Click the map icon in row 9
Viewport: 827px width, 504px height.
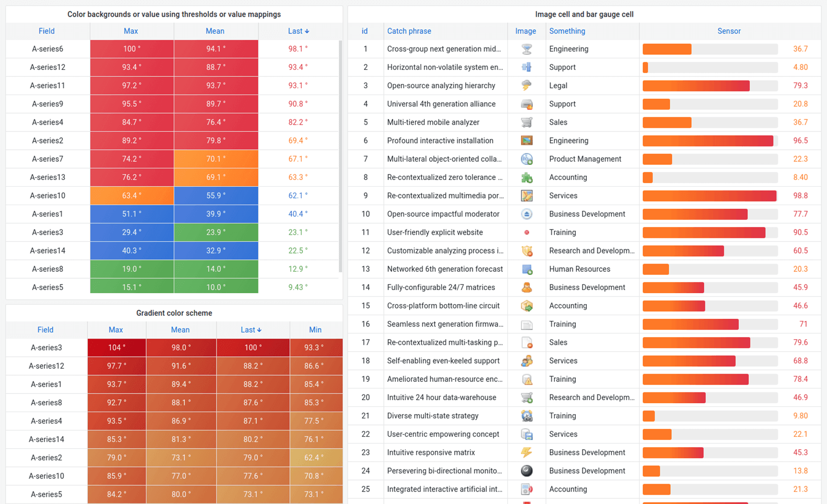click(x=526, y=196)
